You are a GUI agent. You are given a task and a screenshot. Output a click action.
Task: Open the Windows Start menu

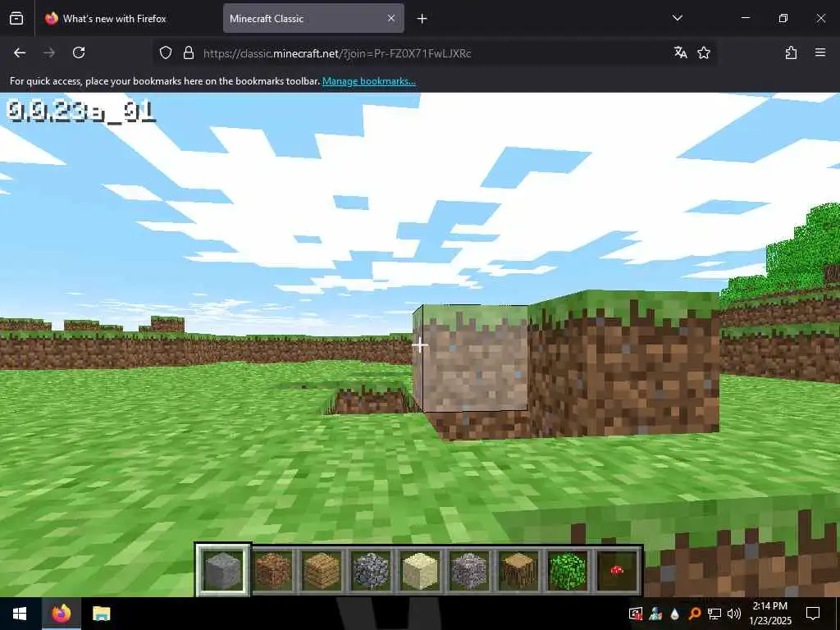[21, 614]
